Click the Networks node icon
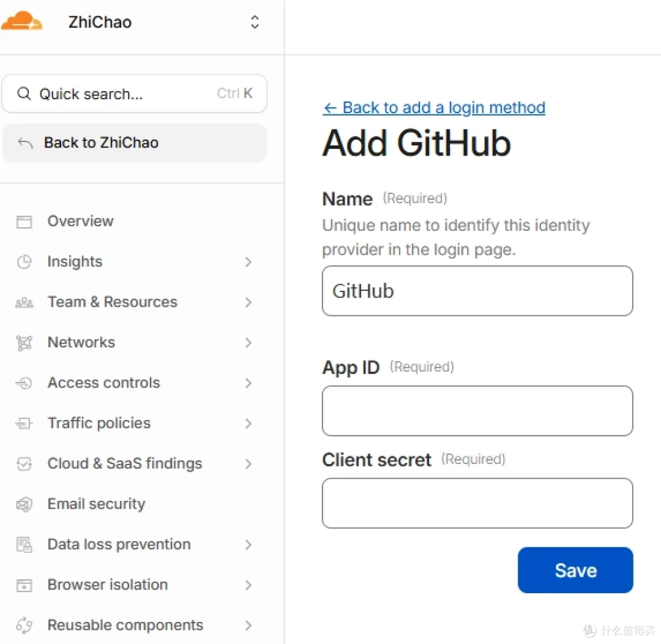 [24, 342]
